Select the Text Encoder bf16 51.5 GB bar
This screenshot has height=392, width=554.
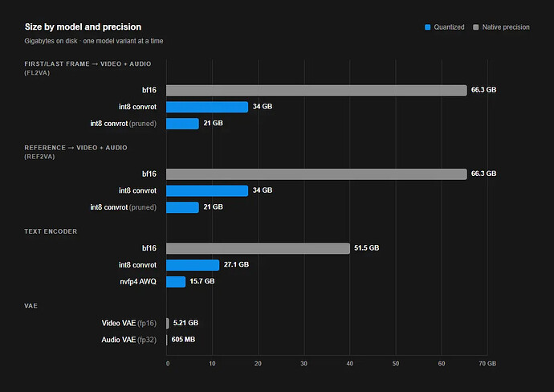(258, 248)
